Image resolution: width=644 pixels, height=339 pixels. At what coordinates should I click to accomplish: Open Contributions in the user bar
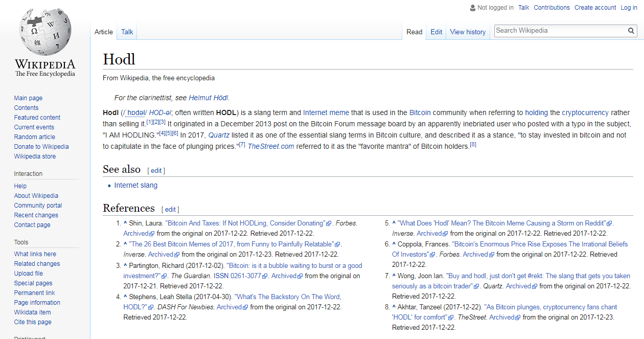pos(552,8)
